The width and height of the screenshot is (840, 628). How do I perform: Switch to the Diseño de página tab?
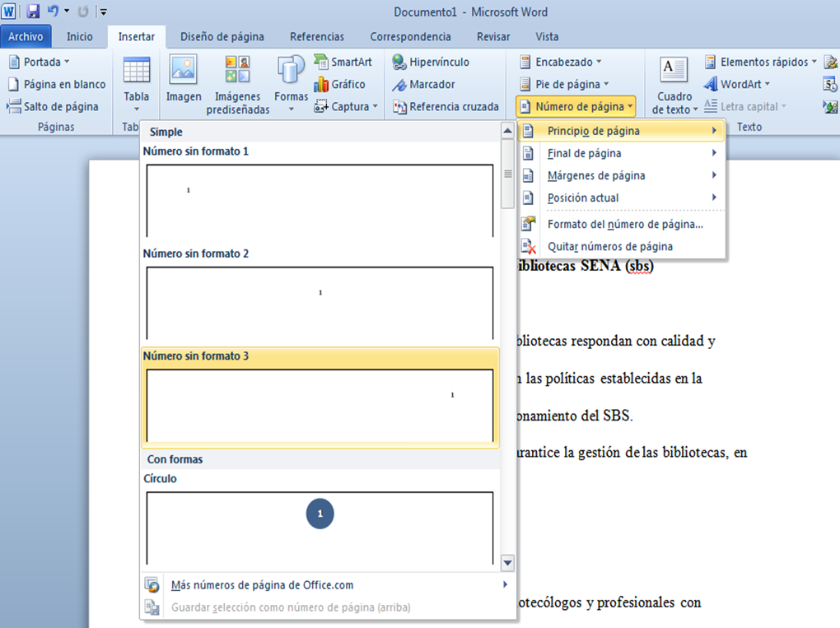(222, 36)
